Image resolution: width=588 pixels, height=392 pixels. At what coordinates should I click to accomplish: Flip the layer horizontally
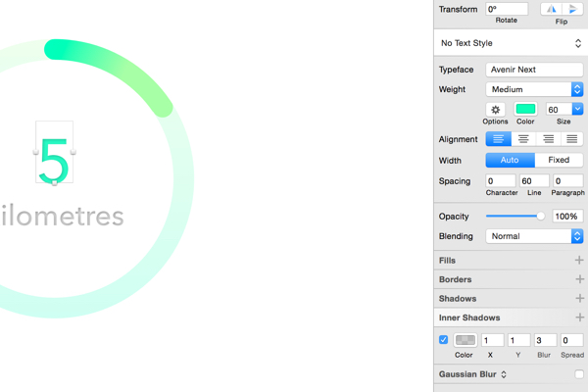(x=551, y=9)
